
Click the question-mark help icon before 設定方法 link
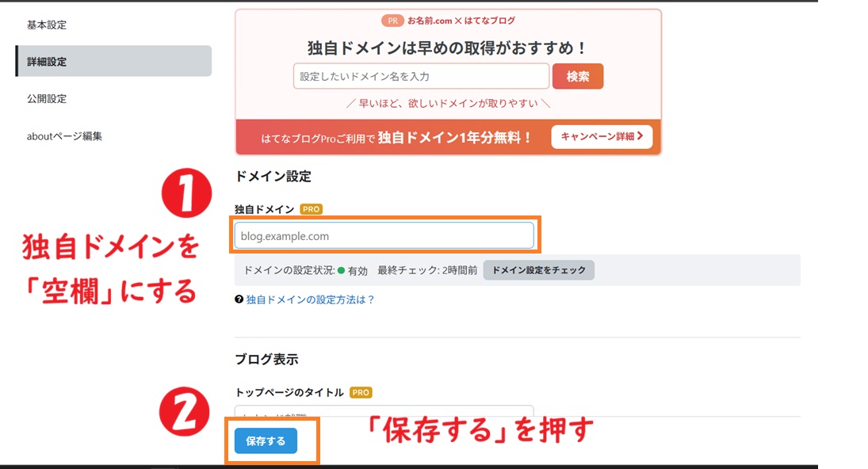239,299
